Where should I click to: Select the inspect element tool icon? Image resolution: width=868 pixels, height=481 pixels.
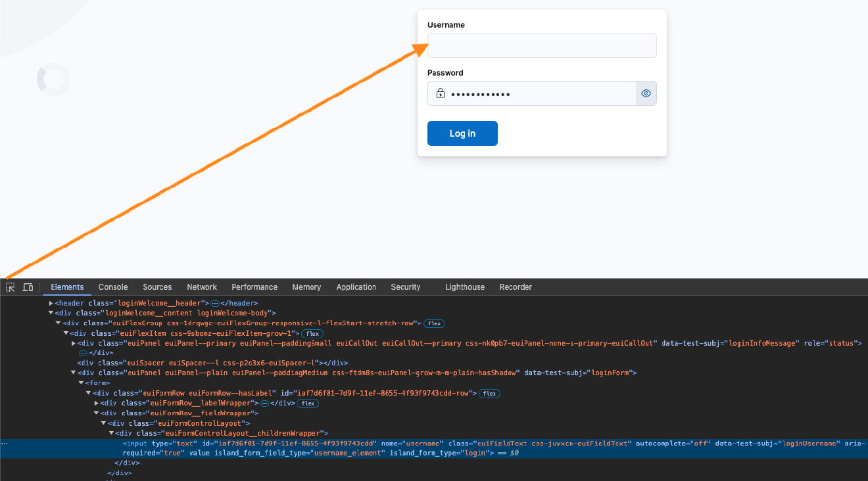pyautogui.click(x=10, y=287)
